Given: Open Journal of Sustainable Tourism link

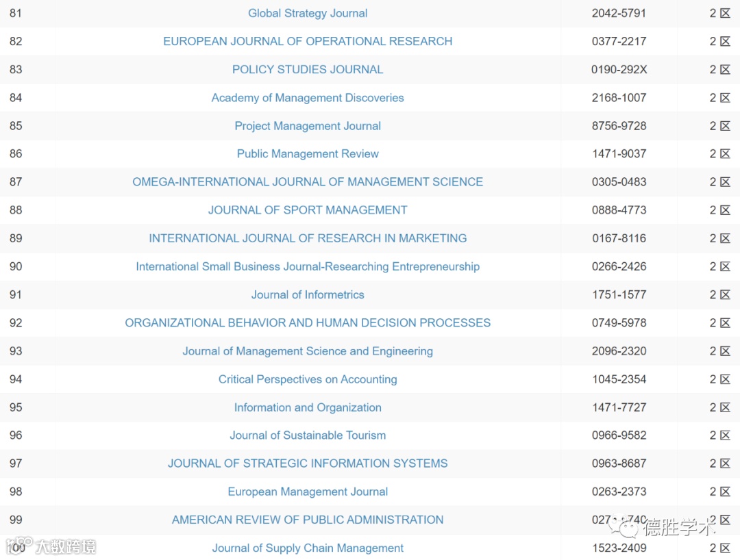Looking at the screenshot, I should coord(308,435).
